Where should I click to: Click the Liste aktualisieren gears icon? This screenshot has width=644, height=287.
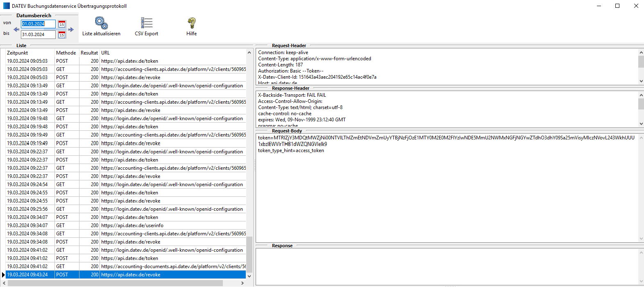coord(101,23)
